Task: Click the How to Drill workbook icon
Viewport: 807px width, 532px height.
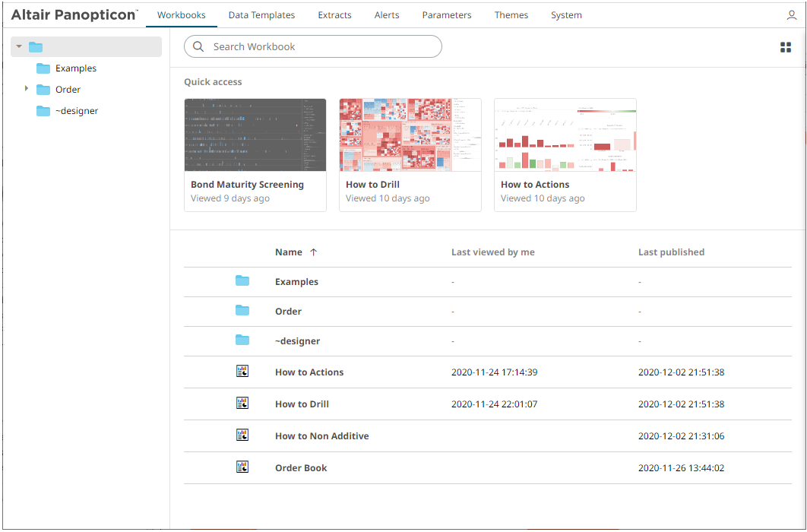Action: pos(242,403)
